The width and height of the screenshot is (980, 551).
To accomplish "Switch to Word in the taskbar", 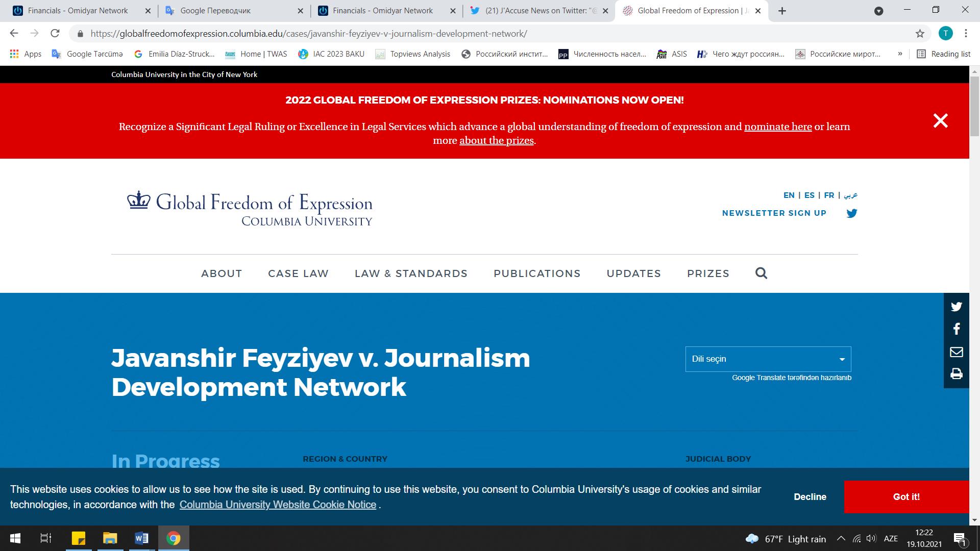I will click(141, 538).
